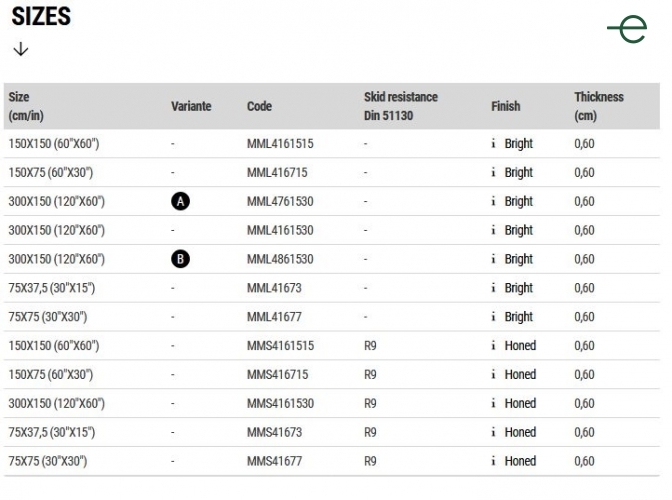Open info icon for MML4161515 Bright finish
The height and width of the screenshot is (500, 672).
(x=493, y=144)
